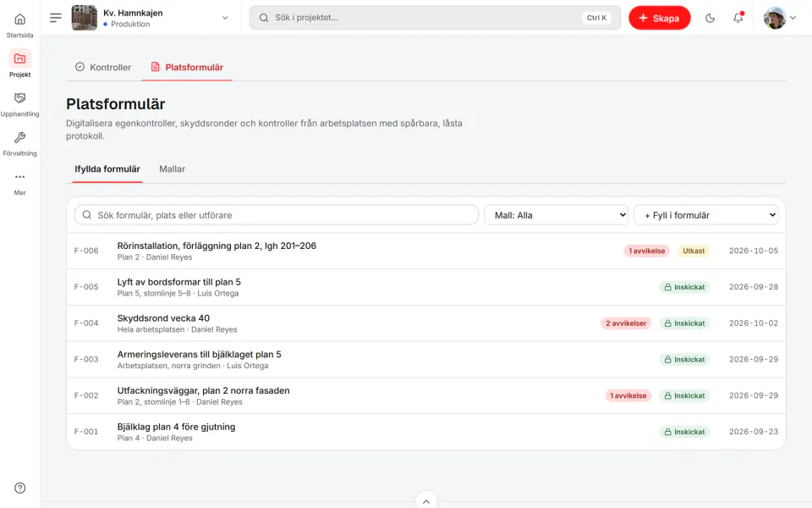
Task: Expand the user avatar menu chevron
Action: pyautogui.click(x=793, y=18)
